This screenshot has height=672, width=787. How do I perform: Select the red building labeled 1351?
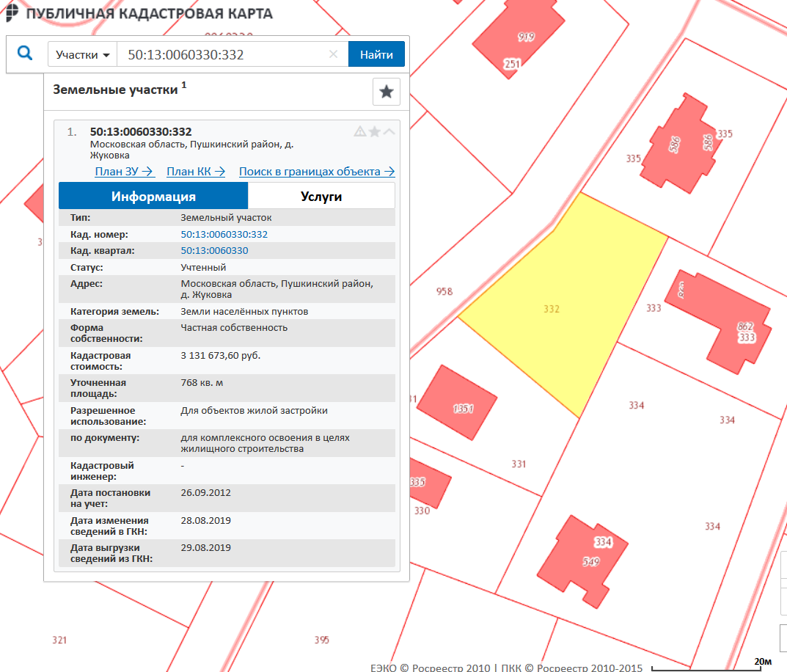pos(462,403)
